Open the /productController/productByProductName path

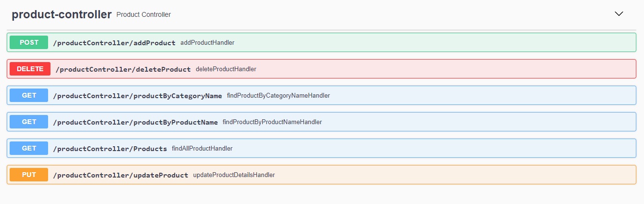[136, 122]
